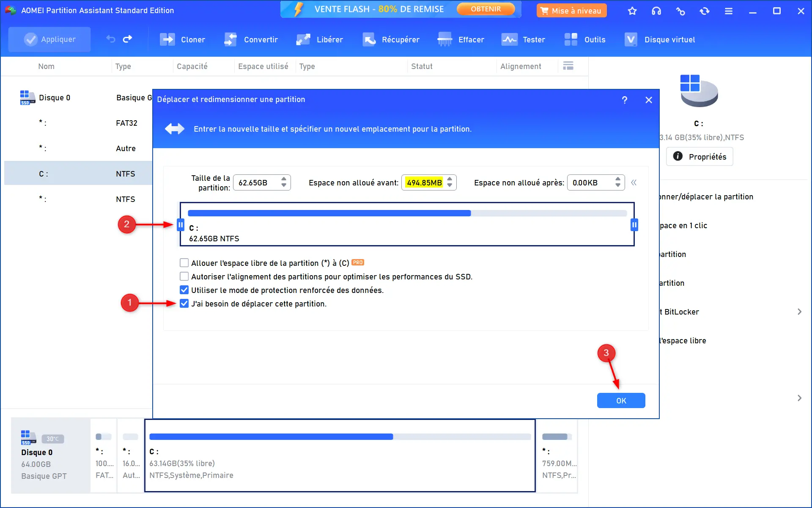Click right resize handle of C partition bar
This screenshot has height=508, width=812.
pyautogui.click(x=634, y=224)
